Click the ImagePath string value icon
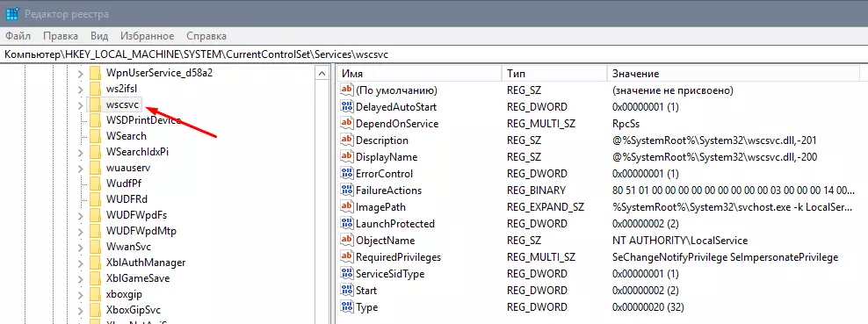Screen dimensions: 868x324 (347, 207)
